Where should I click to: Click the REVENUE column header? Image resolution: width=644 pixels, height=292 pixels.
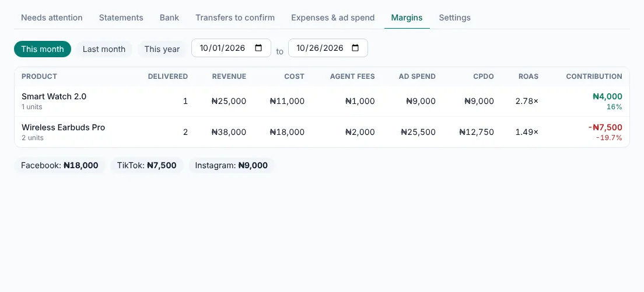click(229, 77)
